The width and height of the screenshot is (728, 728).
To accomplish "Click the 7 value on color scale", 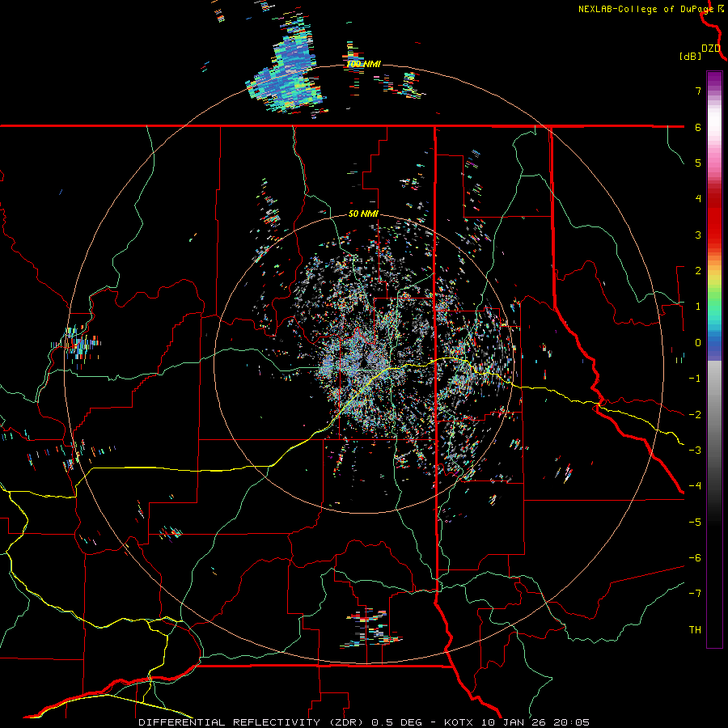I will pos(698,91).
